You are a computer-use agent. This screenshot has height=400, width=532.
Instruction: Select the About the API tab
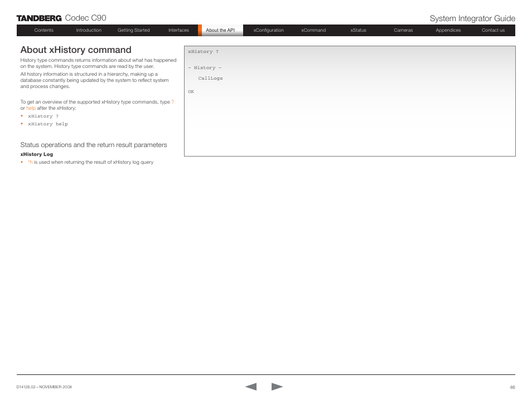click(x=220, y=31)
